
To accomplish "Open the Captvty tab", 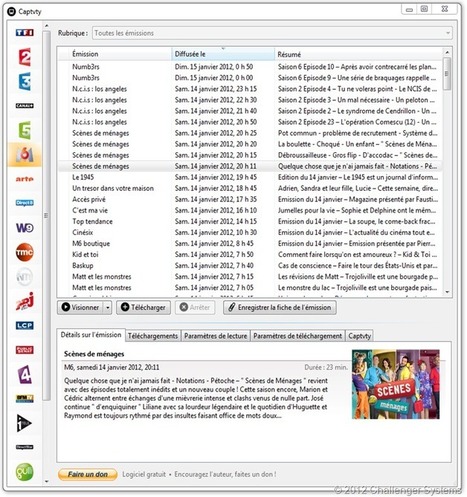I will (x=359, y=336).
